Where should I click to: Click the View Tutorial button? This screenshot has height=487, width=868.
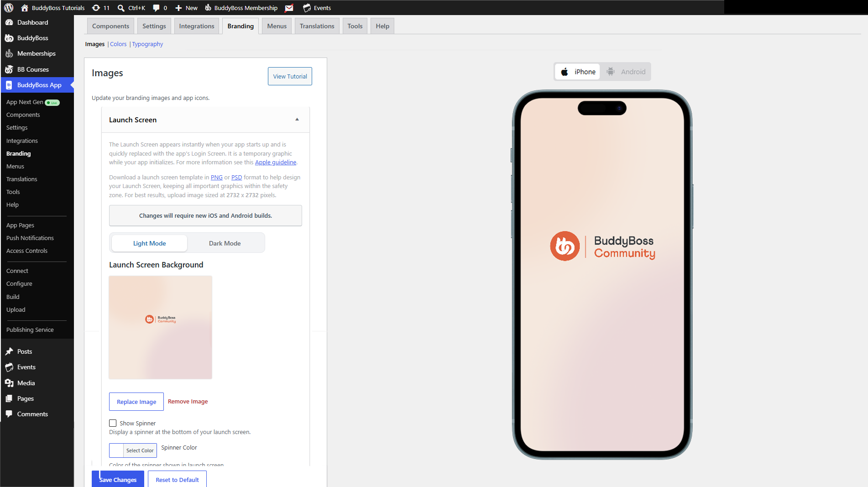coord(290,76)
